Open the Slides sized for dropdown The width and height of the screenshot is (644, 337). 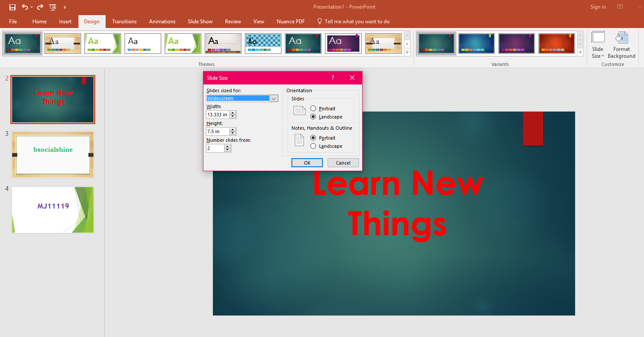[274, 98]
